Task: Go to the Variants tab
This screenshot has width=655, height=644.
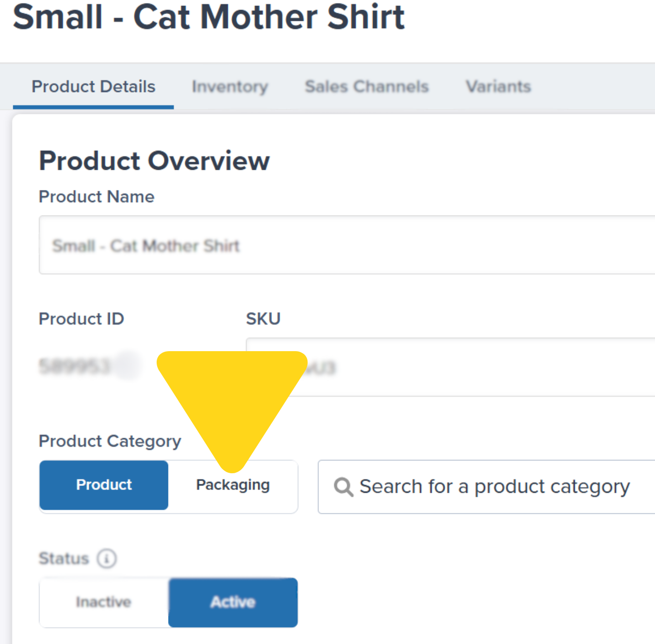Action: [497, 87]
